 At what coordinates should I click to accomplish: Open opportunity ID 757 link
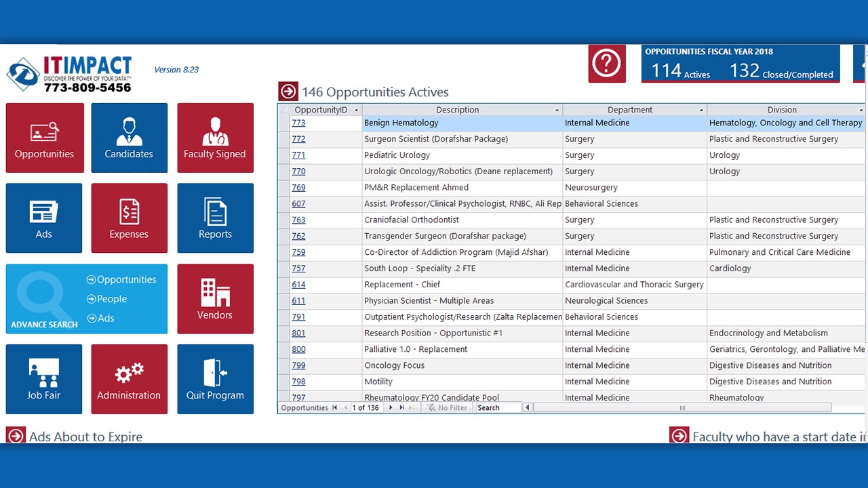(298, 269)
